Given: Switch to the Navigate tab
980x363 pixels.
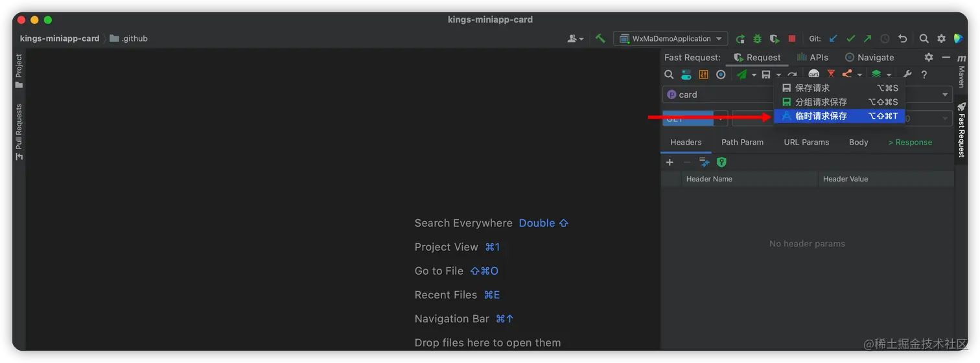Looking at the screenshot, I should pos(869,57).
